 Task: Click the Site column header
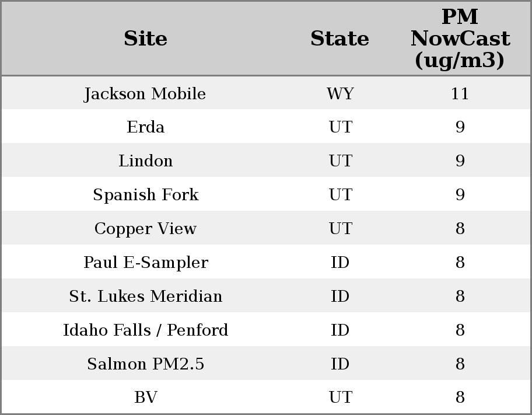click(145, 39)
